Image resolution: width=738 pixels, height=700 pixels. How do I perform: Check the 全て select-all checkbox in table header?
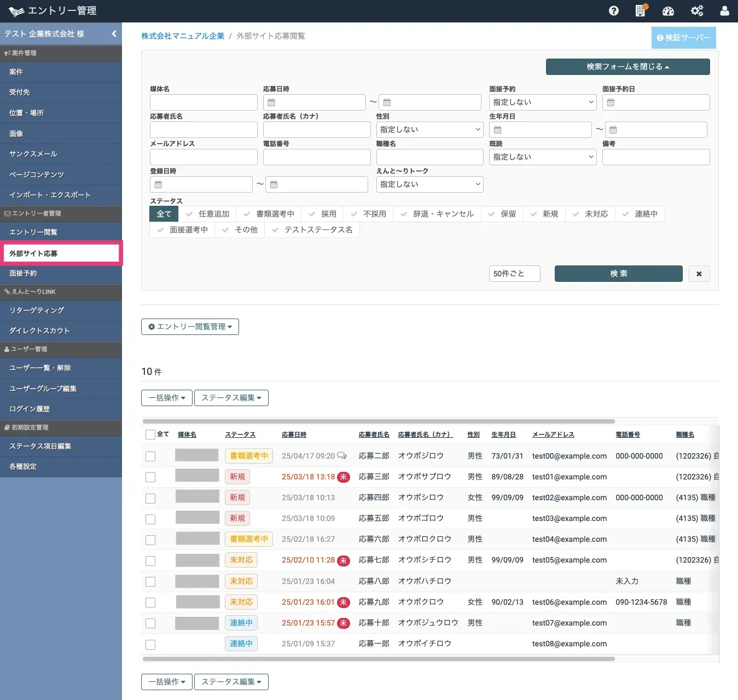[150, 435]
